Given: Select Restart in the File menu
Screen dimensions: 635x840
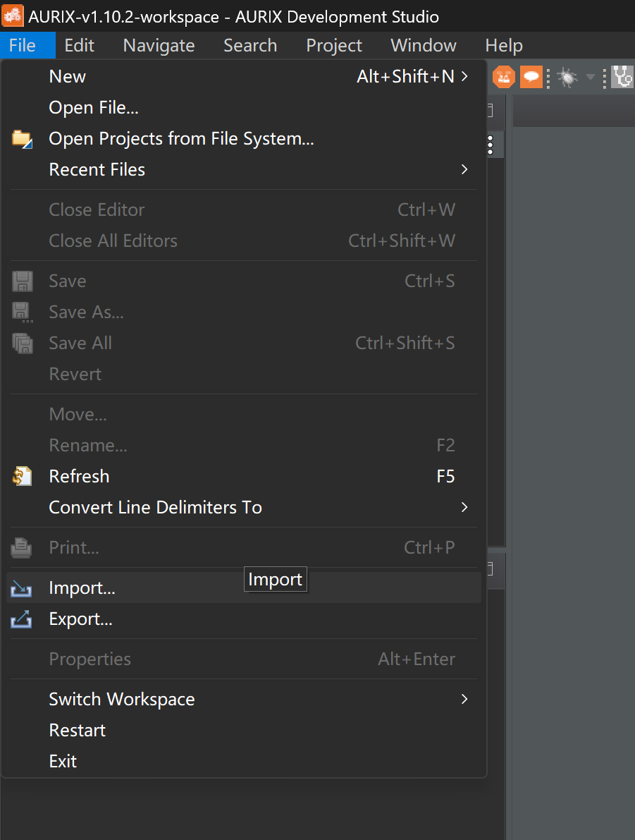Looking at the screenshot, I should pos(244,730).
